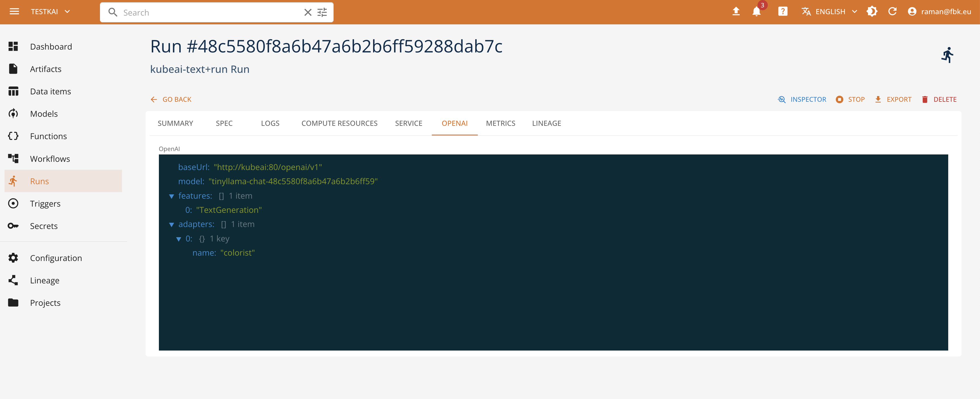Click the STOP run button
The image size is (980, 399).
click(850, 99)
